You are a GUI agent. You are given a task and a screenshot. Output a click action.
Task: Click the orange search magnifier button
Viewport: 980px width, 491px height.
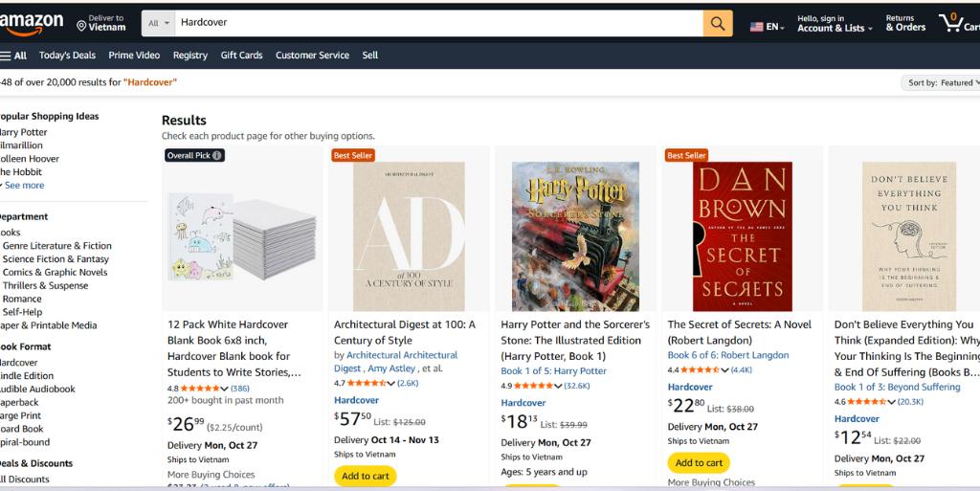(x=718, y=23)
